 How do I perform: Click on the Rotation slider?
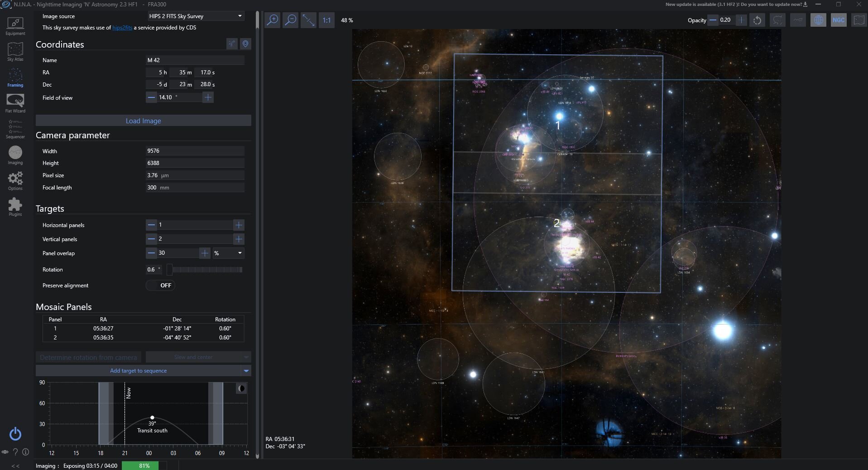point(205,270)
